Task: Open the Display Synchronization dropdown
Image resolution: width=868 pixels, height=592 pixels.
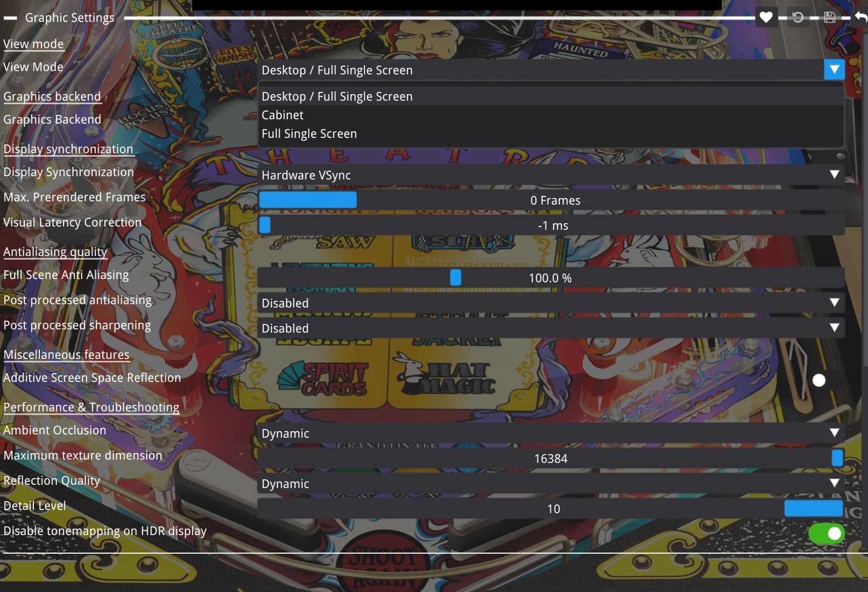Action: 551,175
